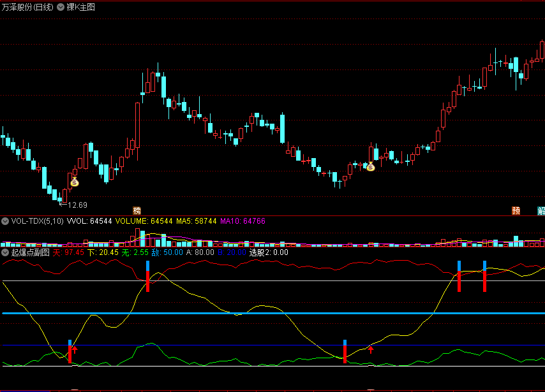Image resolution: width=545 pixels, height=392 pixels.
Task: Click the money bag icon near the 12.69 low
Action: click(x=75, y=182)
